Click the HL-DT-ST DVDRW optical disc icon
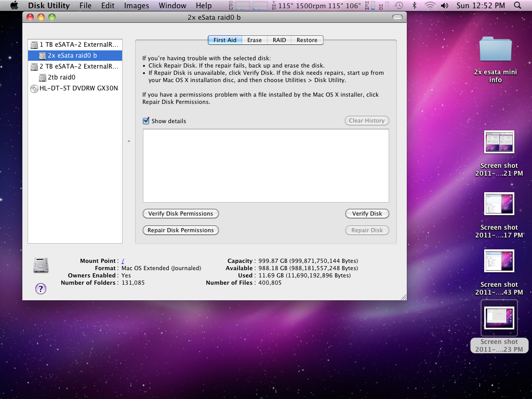 click(34, 88)
